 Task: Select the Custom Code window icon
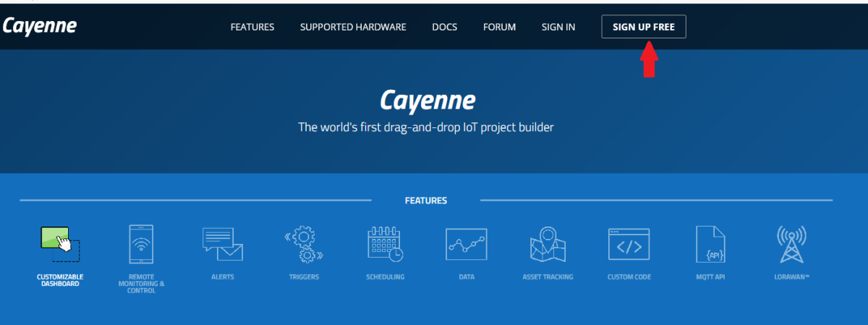pyautogui.click(x=629, y=245)
